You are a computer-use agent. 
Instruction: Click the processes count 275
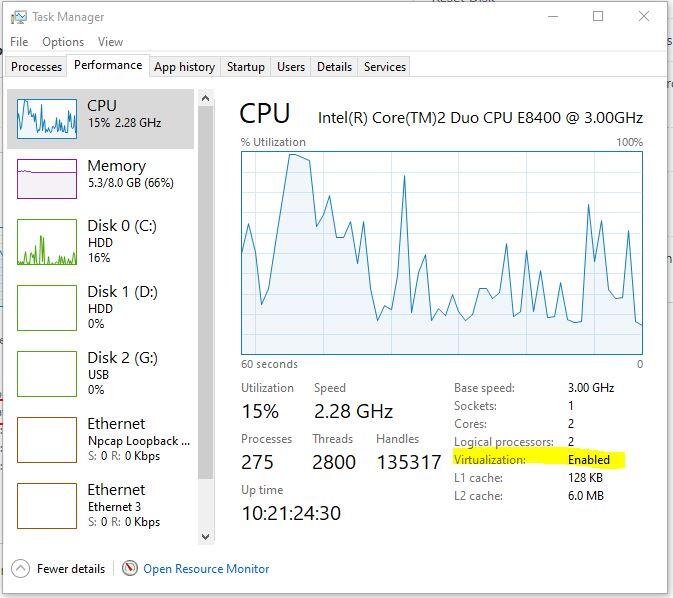(257, 462)
